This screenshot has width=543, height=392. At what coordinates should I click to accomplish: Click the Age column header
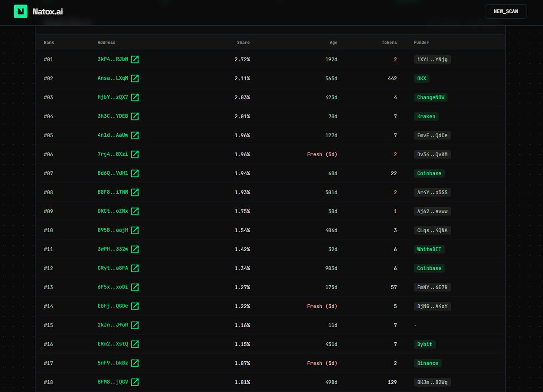333,43
